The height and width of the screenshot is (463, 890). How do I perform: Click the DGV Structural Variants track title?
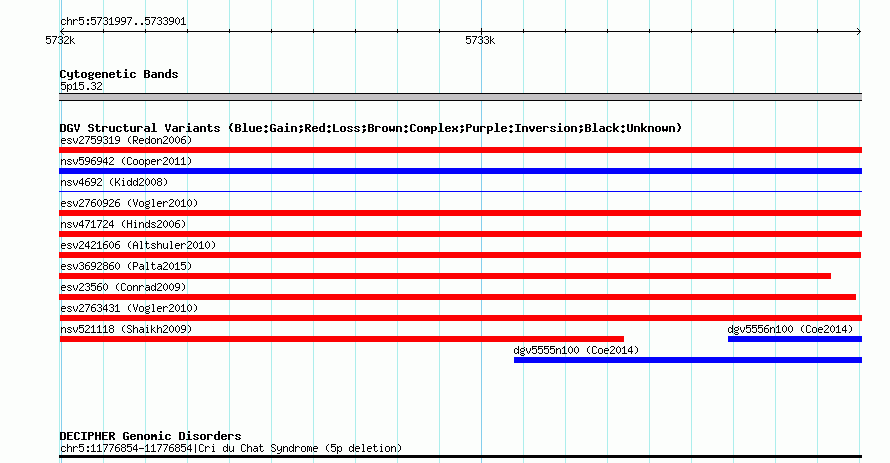click(x=371, y=128)
